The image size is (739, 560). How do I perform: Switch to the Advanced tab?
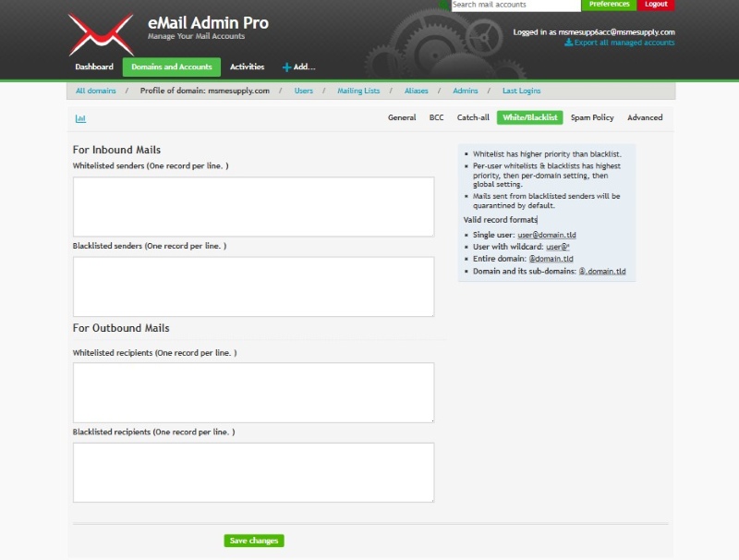click(645, 117)
